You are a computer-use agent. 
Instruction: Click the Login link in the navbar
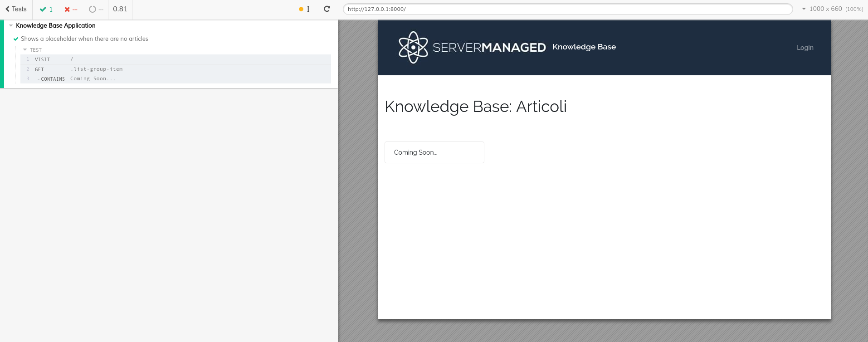805,47
